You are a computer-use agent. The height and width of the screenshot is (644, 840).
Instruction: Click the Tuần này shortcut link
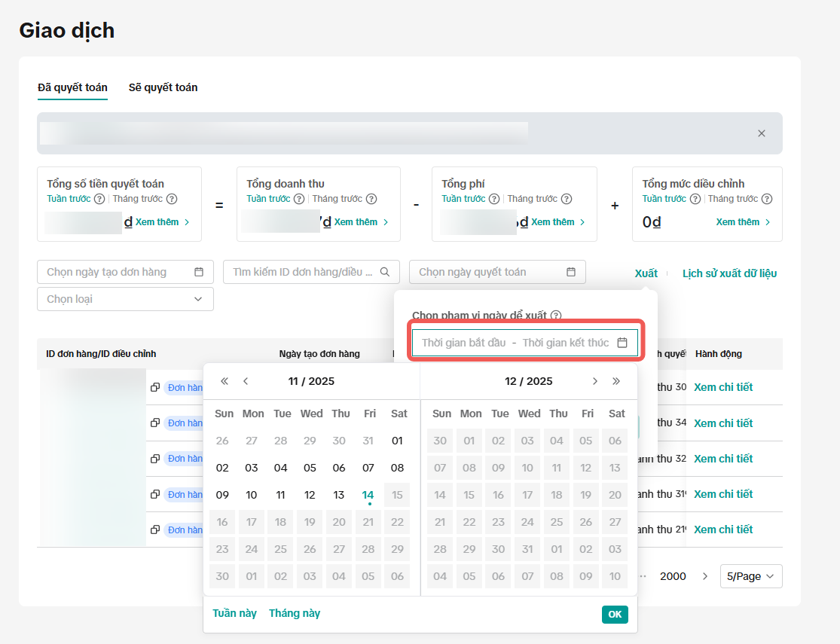(234, 613)
